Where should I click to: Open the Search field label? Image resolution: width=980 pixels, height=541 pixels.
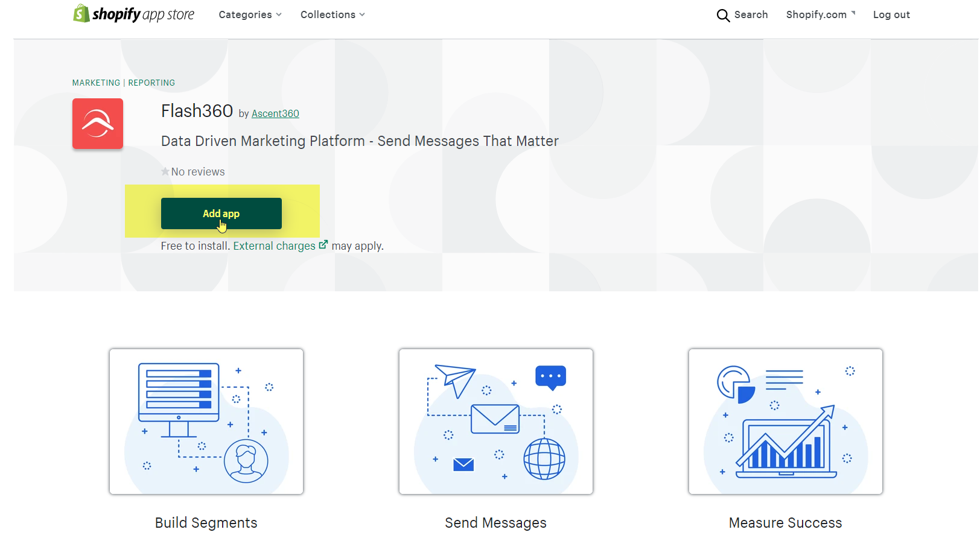(751, 14)
